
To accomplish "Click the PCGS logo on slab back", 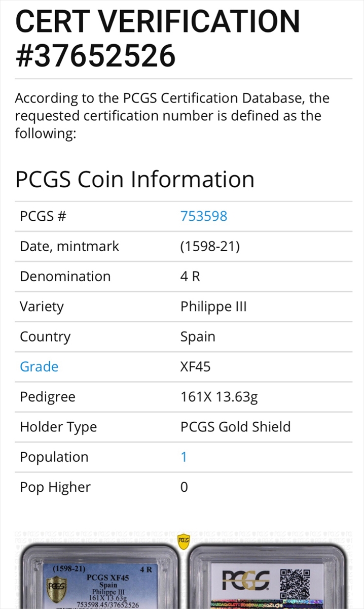I will (246, 580).
